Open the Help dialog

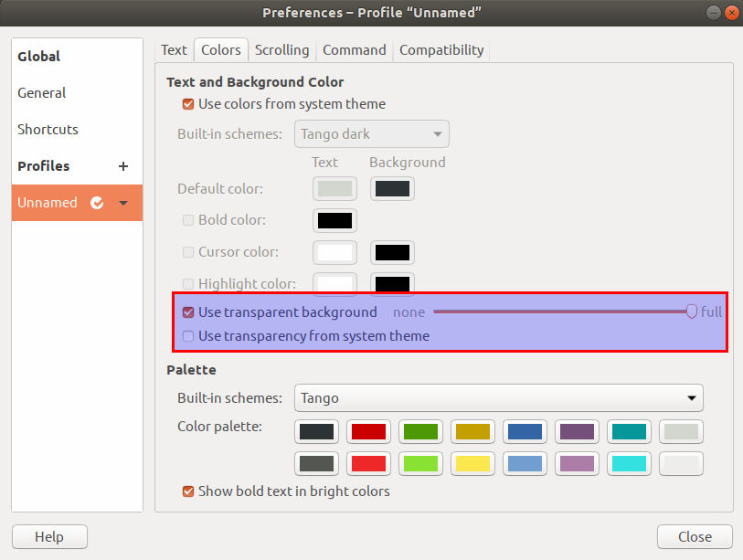pyautogui.click(x=48, y=536)
